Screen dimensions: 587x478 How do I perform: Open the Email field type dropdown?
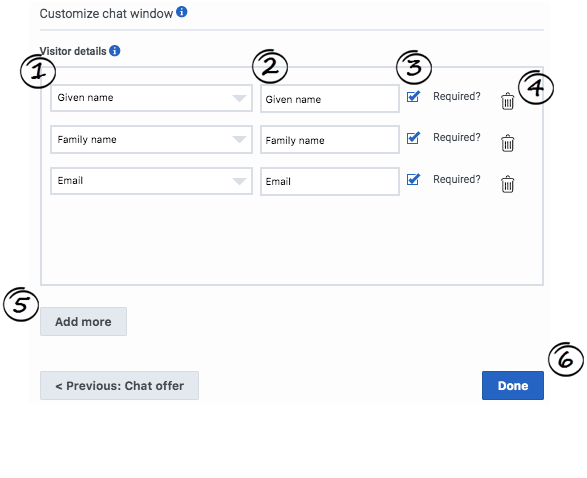pos(151,181)
